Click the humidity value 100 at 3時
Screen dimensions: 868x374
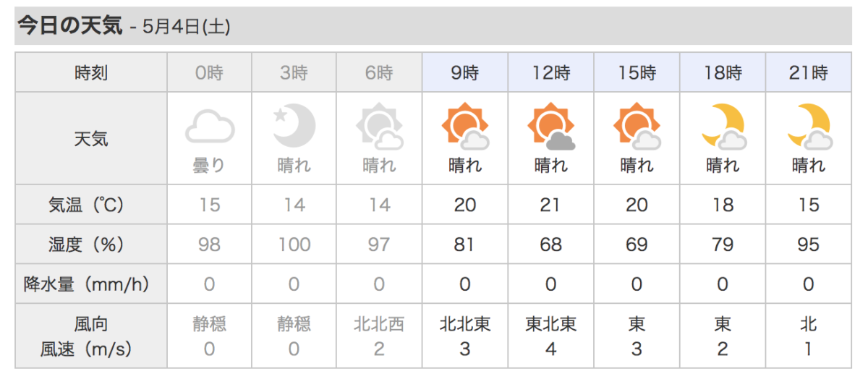click(294, 245)
